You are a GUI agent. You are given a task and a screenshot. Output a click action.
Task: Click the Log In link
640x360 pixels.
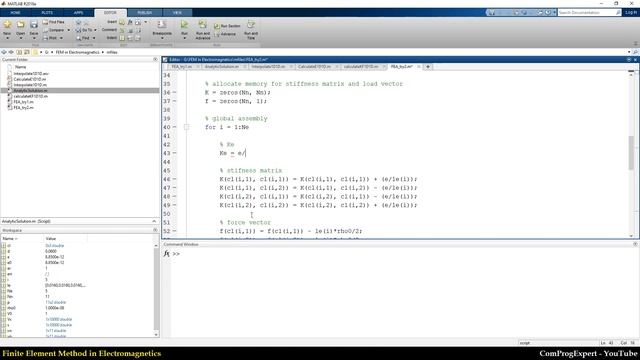pos(630,13)
